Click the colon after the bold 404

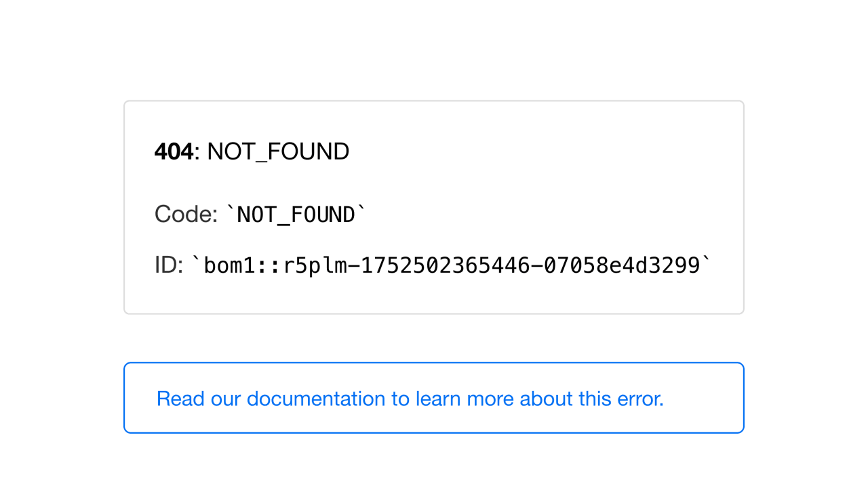[197, 151]
